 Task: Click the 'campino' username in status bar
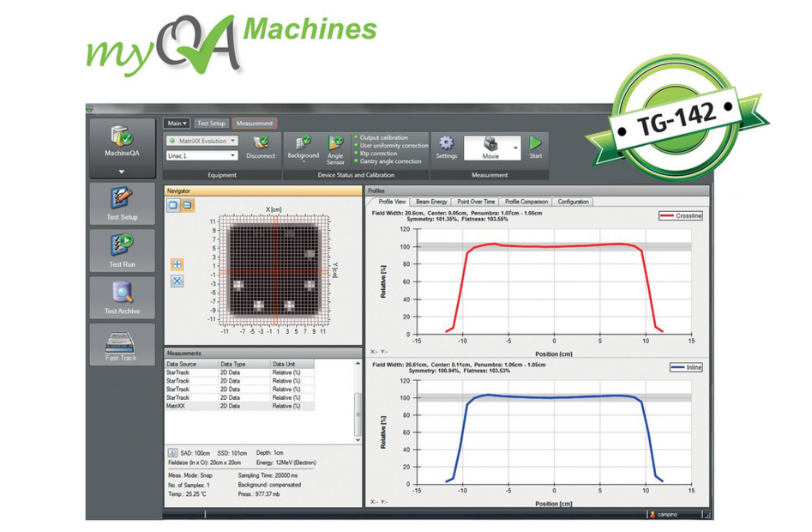pos(667,514)
